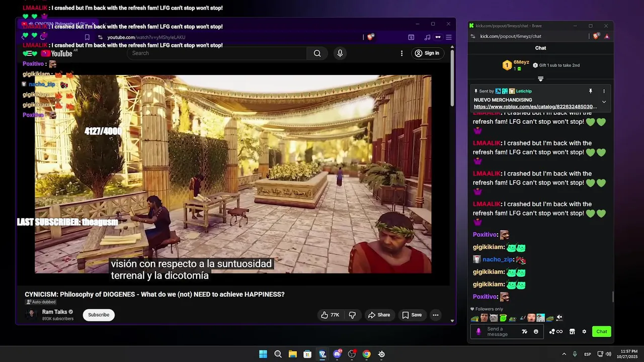Screen dimensions: 644x362
Task: Switch to Google Chrome on the taskbar
Action: click(x=367, y=354)
